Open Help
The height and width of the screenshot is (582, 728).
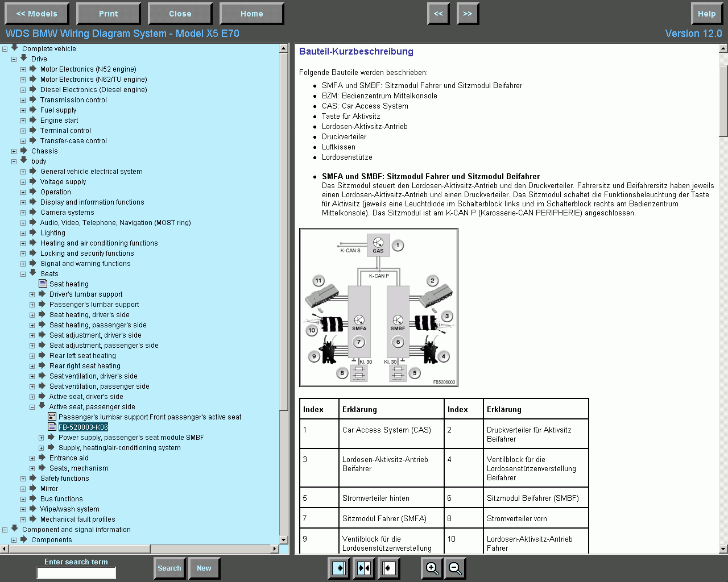coord(707,13)
